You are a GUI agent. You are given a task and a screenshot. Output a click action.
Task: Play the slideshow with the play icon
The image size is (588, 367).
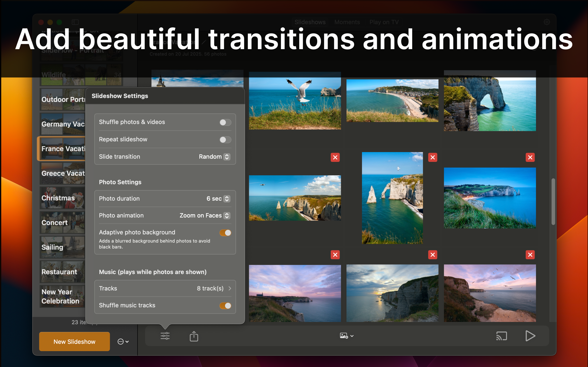click(x=530, y=336)
